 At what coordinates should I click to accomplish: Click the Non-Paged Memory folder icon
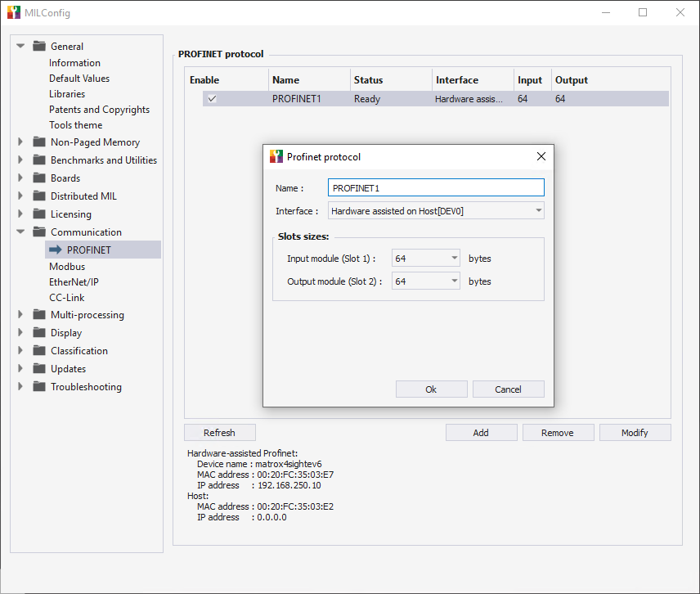click(x=38, y=142)
